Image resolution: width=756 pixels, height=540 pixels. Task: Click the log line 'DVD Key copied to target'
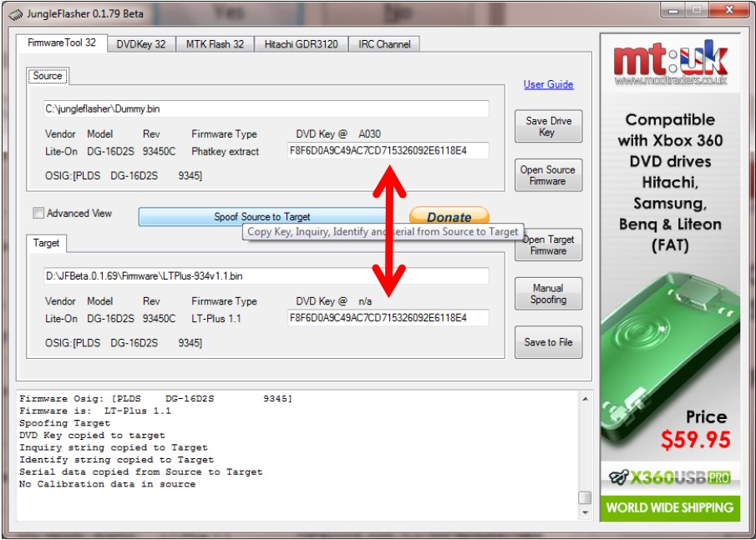(92, 436)
